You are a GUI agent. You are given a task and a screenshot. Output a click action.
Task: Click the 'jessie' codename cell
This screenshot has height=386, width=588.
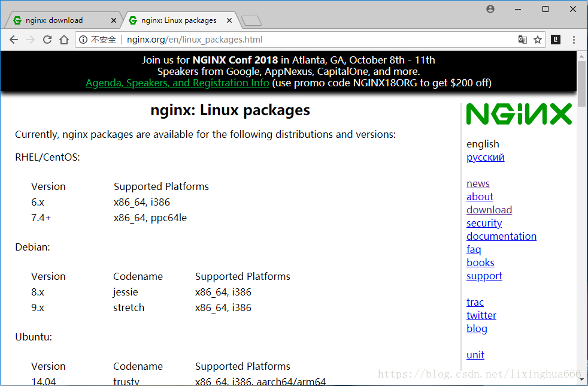pyautogui.click(x=126, y=292)
